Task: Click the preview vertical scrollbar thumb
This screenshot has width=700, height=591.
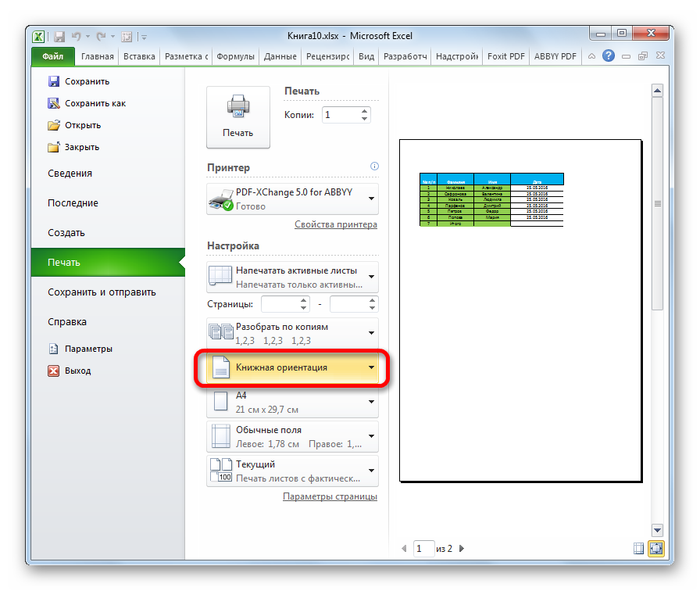Action: pos(657,203)
